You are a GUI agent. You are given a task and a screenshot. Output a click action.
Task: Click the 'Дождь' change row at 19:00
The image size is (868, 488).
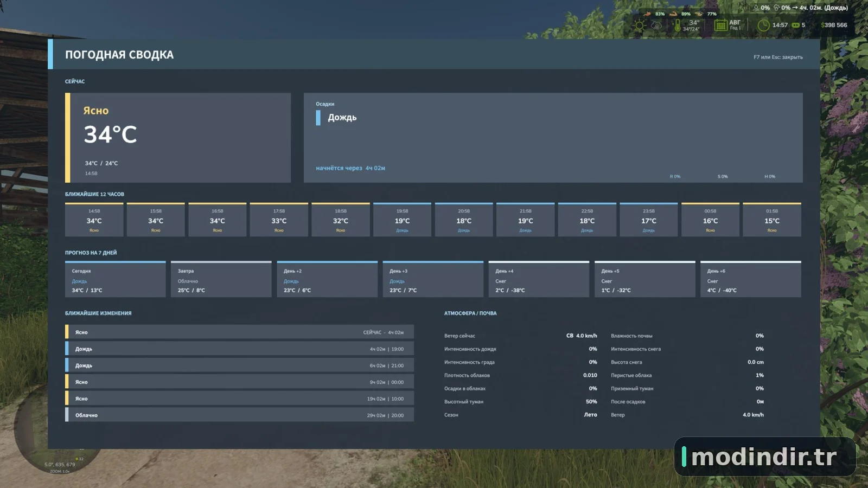pyautogui.click(x=239, y=349)
